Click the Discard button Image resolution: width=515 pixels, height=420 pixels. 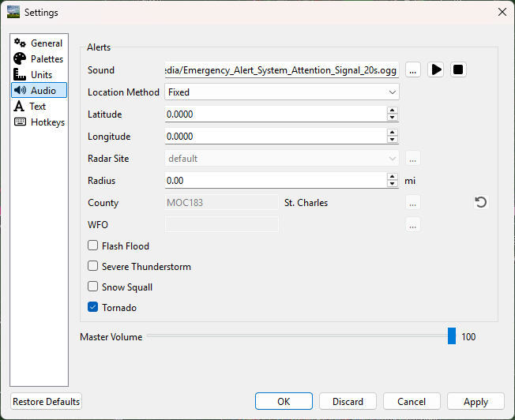coord(348,401)
